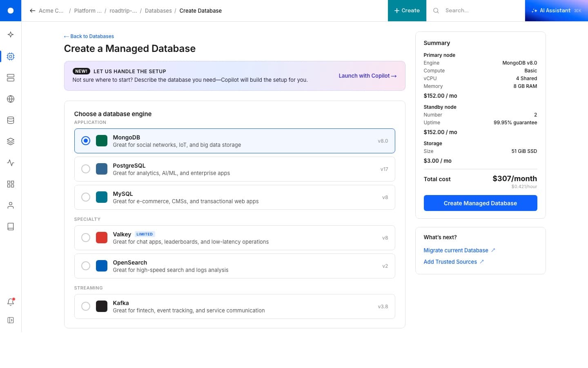Open the activity monitoring icon in the sidebar
Image resolution: width=588 pixels, height=368 pixels.
[x=11, y=163]
